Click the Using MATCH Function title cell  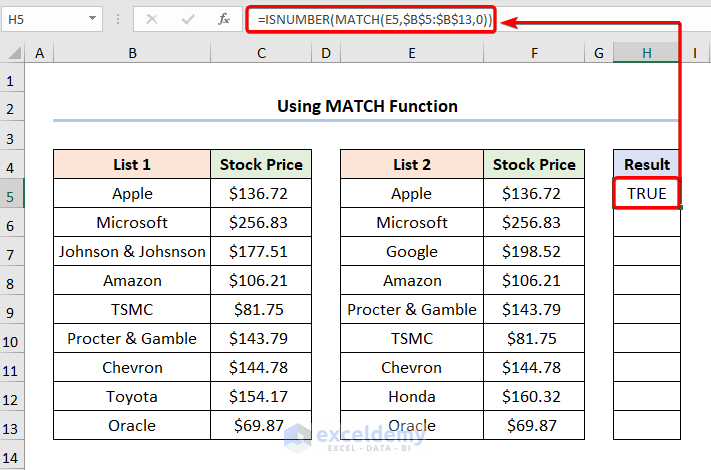click(x=366, y=107)
